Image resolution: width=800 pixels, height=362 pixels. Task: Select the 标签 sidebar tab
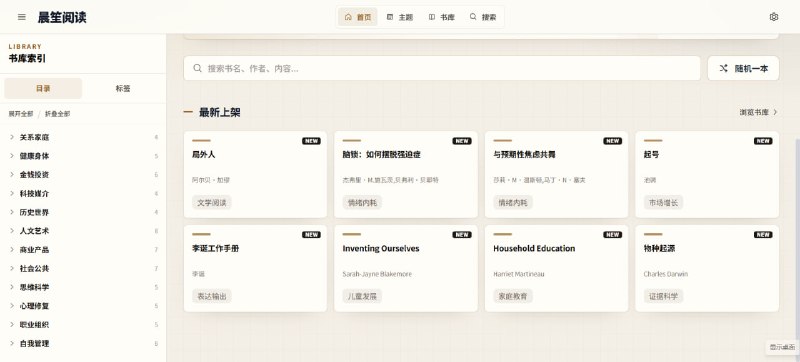point(123,88)
